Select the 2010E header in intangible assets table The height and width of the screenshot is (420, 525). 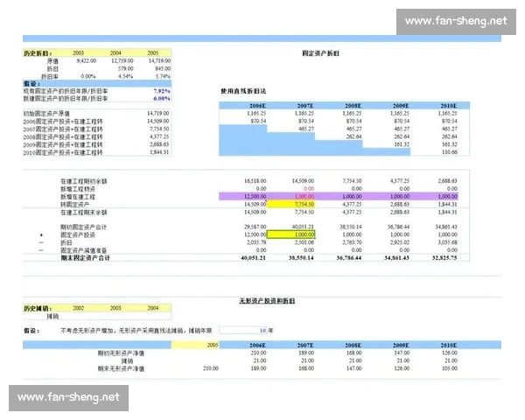coord(449,345)
